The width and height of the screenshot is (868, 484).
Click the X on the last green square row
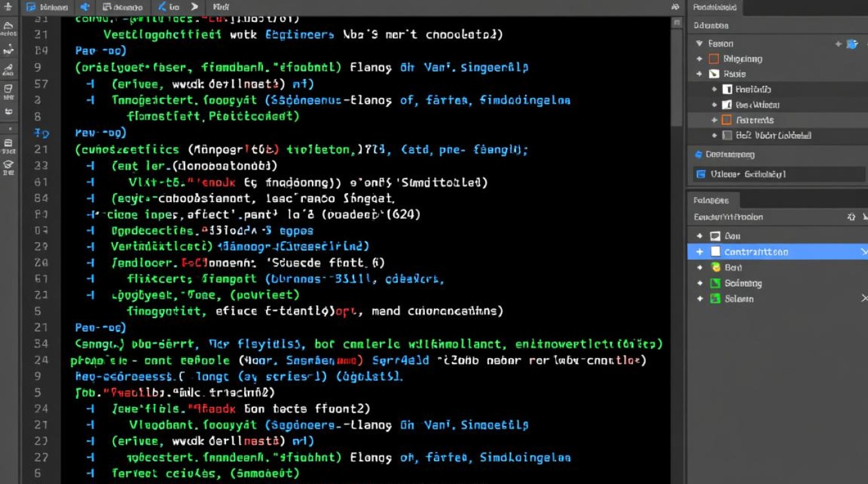[x=864, y=299]
